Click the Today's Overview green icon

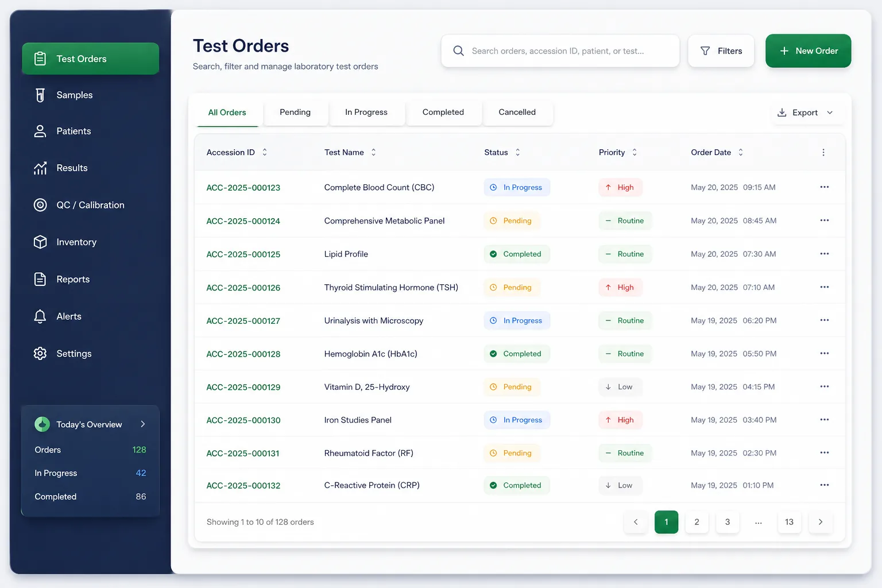(42, 424)
